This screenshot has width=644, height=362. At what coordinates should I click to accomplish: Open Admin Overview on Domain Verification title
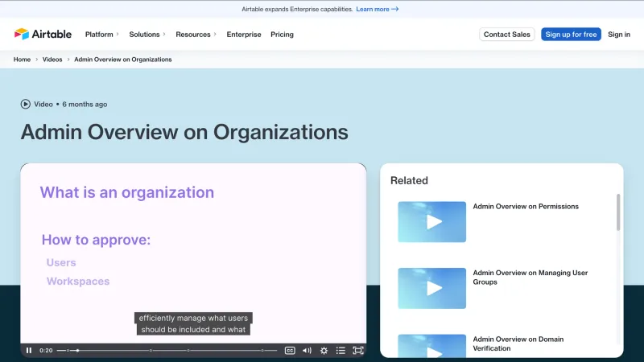click(518, 343)
